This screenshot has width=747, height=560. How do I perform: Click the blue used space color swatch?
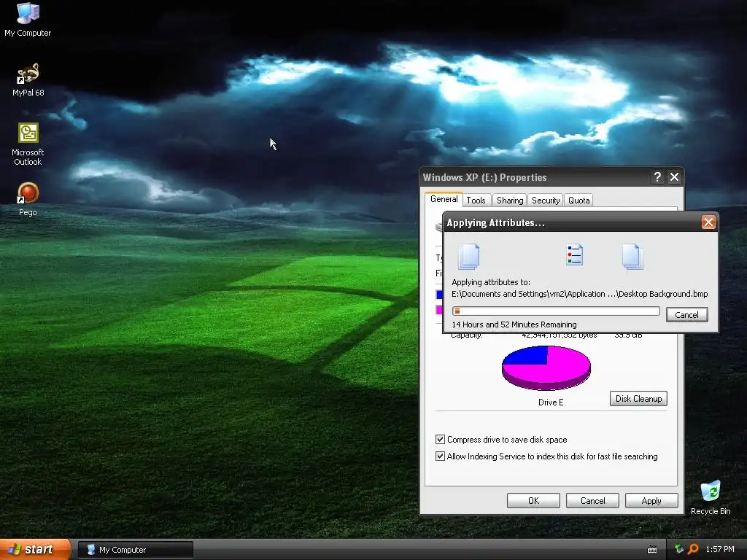[438, 295]
